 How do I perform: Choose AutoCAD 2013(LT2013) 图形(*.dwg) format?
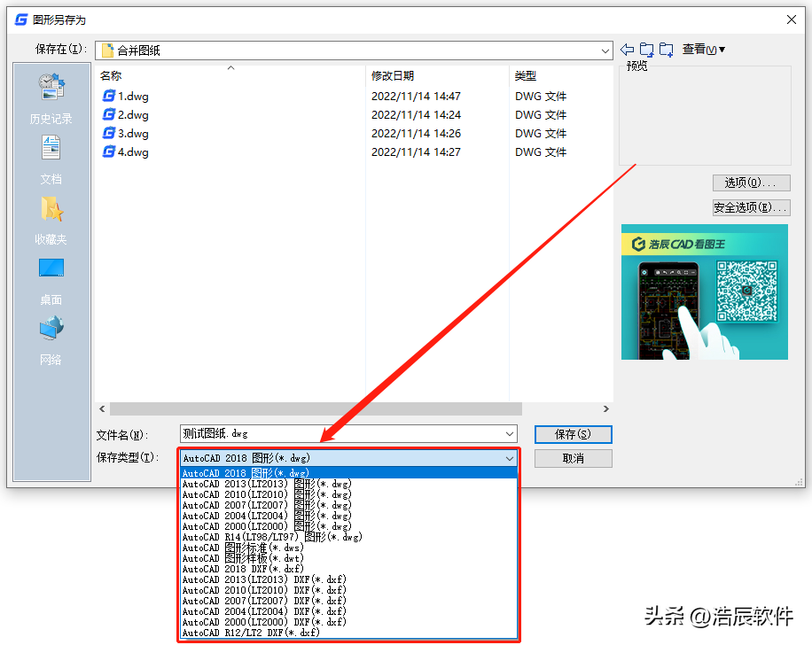(349, 484)
